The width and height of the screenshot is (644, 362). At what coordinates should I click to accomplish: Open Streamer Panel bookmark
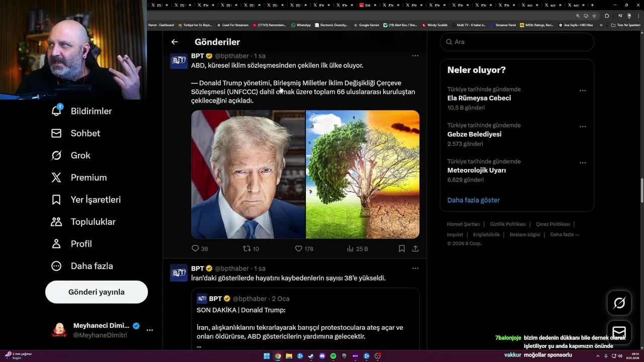point(503,25)
